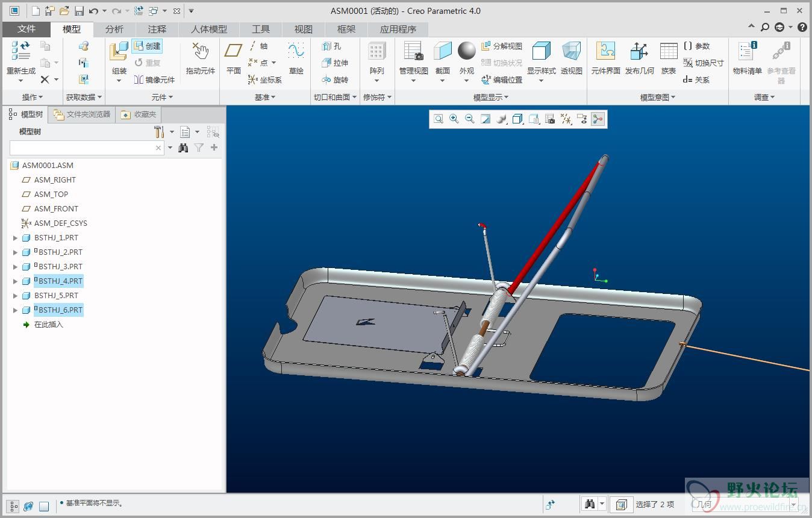The height and width of the screenshot is (518, 812).
Task: Toggle spin center display in graphics toolbar
Action: 598,119
